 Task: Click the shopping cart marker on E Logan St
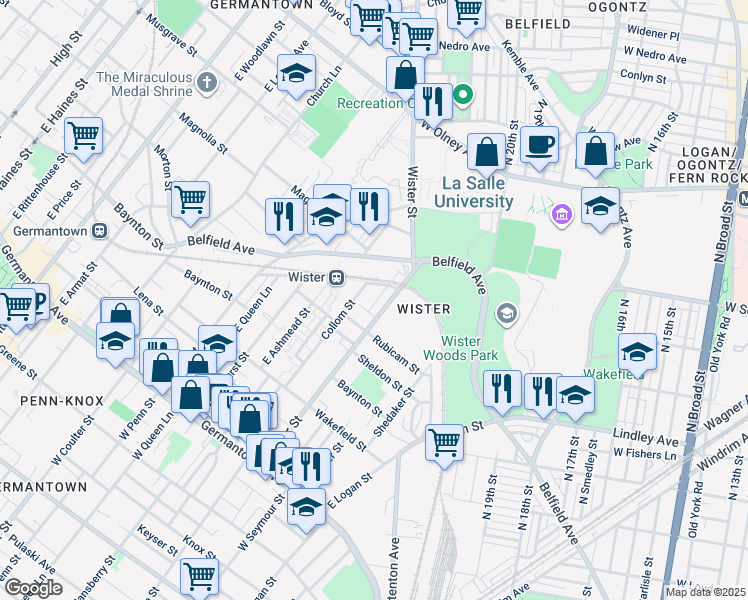(445, 445)
